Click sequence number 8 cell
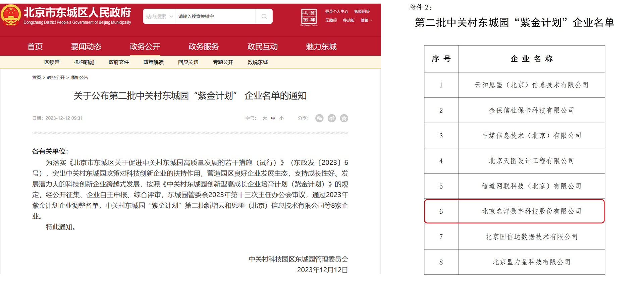This screenshot has height=282, width=644. 441,262
